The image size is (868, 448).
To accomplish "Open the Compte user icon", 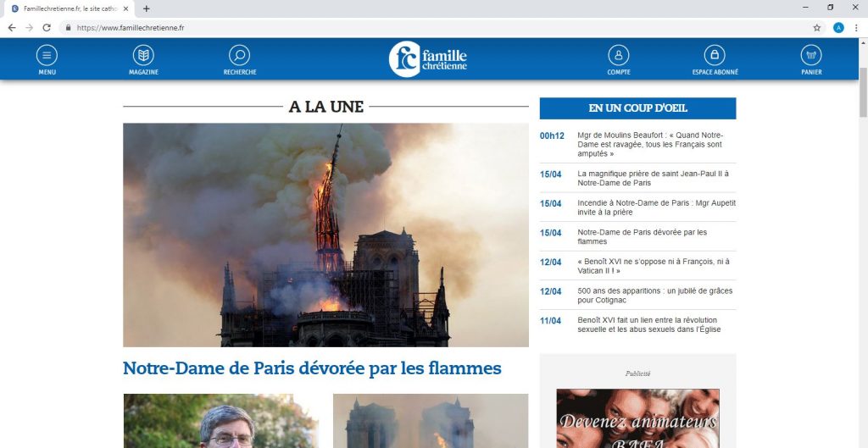I will click(x=619, y=56).
